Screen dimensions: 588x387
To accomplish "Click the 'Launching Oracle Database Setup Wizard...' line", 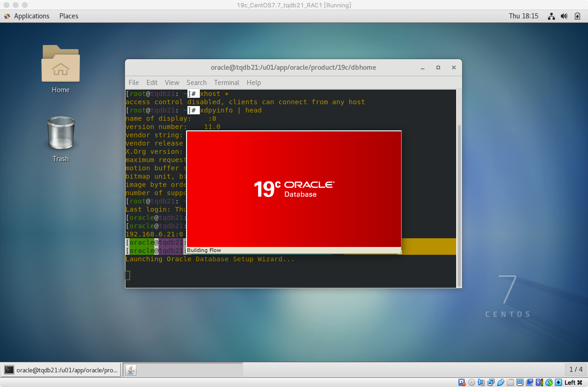I will [x=210, y=259].
